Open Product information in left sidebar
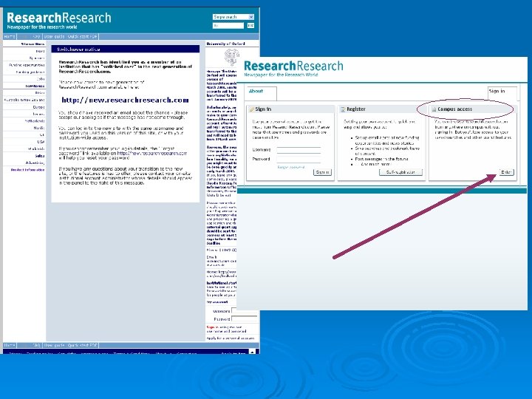 coord(28,170)
